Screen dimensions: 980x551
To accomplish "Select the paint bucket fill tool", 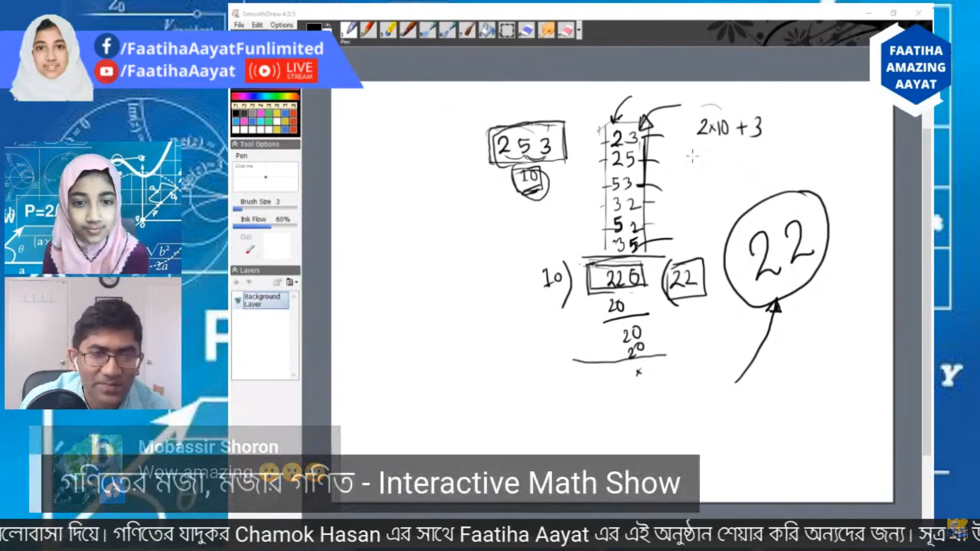I will pos(487,30).
